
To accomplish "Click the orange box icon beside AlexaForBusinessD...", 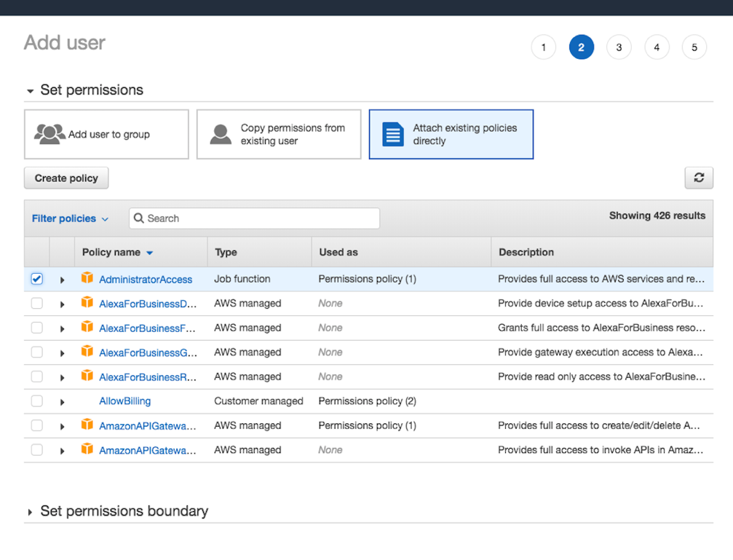I will (87, 302).
